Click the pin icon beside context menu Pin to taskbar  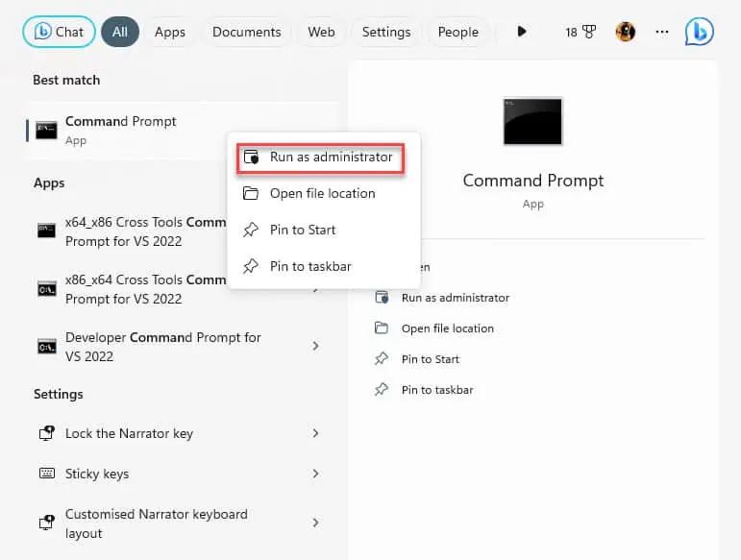click(251, 266)
